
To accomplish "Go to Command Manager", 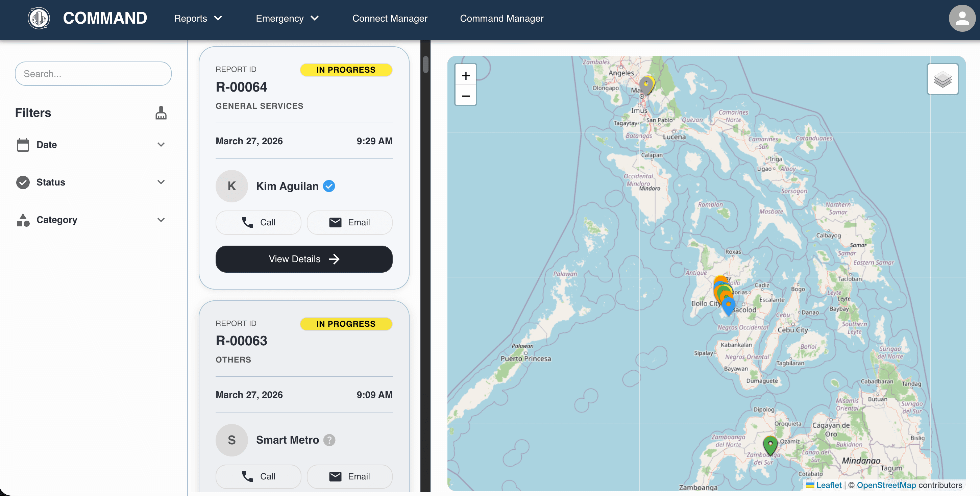I will pos(501,18).
